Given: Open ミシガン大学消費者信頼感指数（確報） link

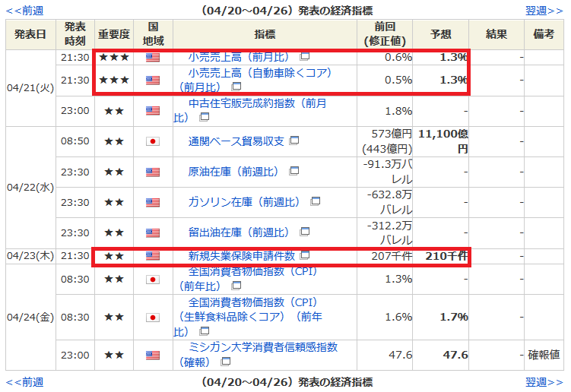Looking at the screenshot, I should [258, 355].
